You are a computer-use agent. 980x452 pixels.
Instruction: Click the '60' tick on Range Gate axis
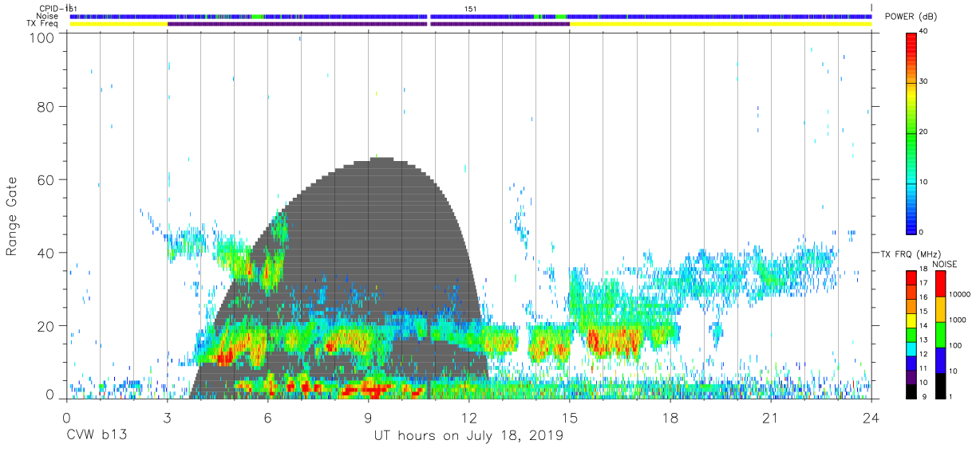click(45, 180)
